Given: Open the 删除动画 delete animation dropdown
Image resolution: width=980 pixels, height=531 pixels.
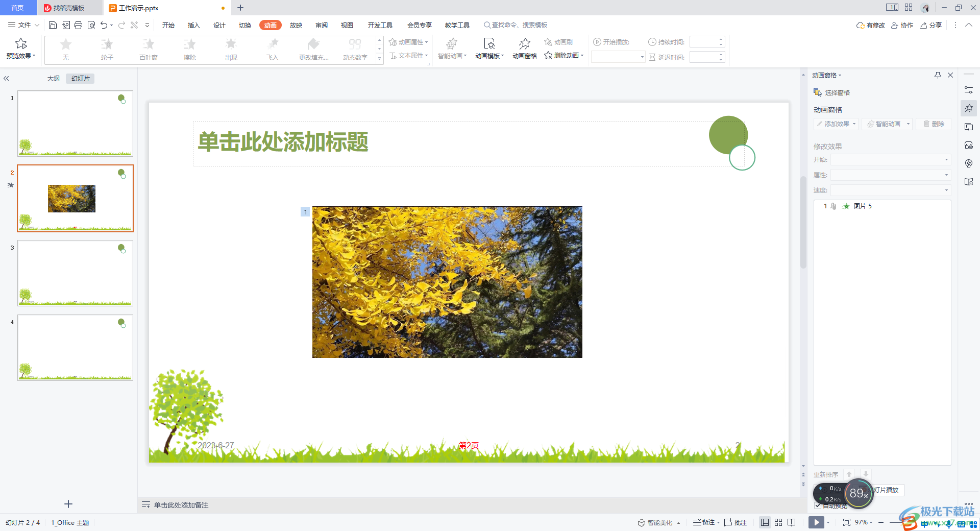Looking at the screenshot, I should pos(564,55).
